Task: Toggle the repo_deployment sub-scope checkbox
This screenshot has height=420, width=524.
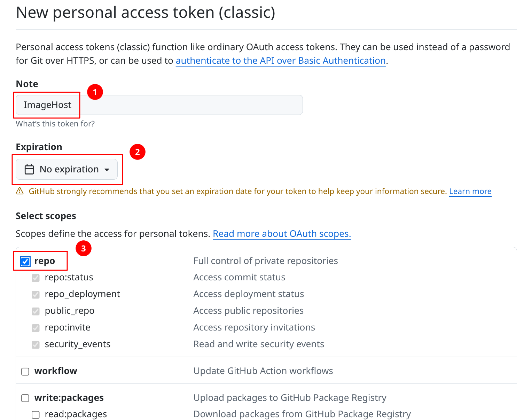Action: pos(36,295)
